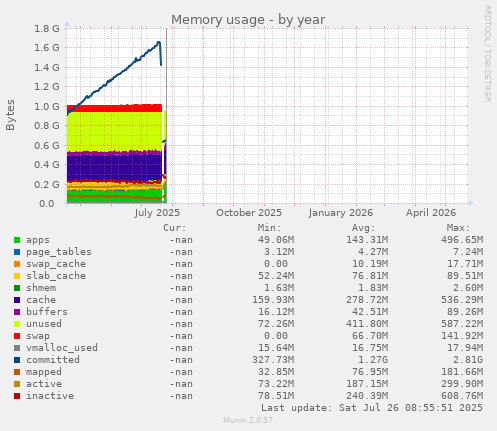This screenshot has width=497, height=431.
Task: Click the 'January 2026' axis label
Action: click(340, 213)
